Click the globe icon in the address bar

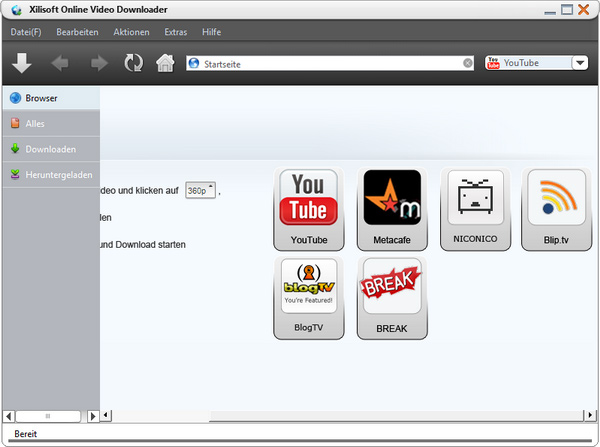(194, 63)
